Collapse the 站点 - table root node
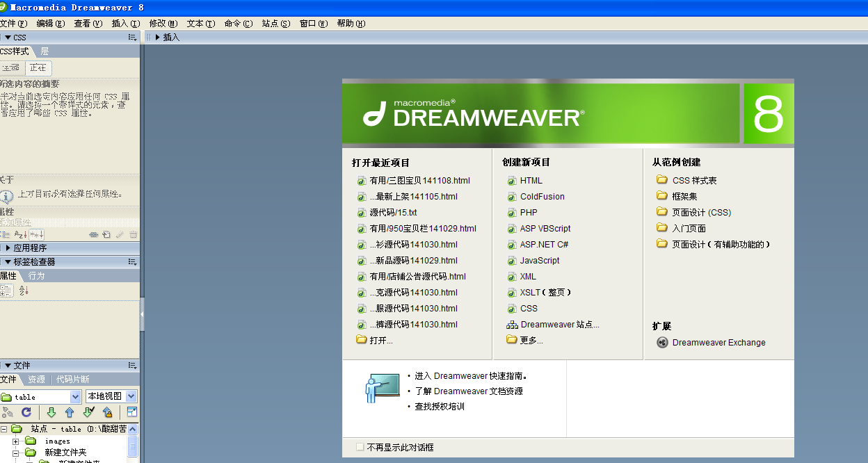 (3, 429)
